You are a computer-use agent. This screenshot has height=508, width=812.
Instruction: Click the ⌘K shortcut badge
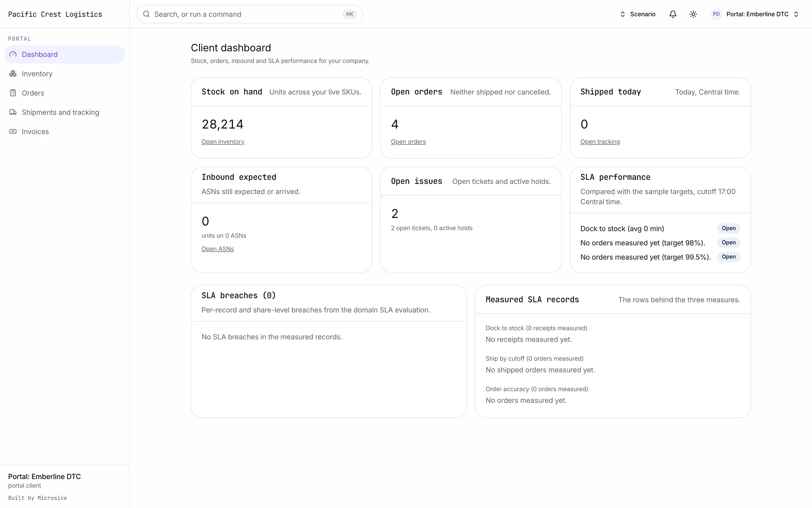pos(349,14)
